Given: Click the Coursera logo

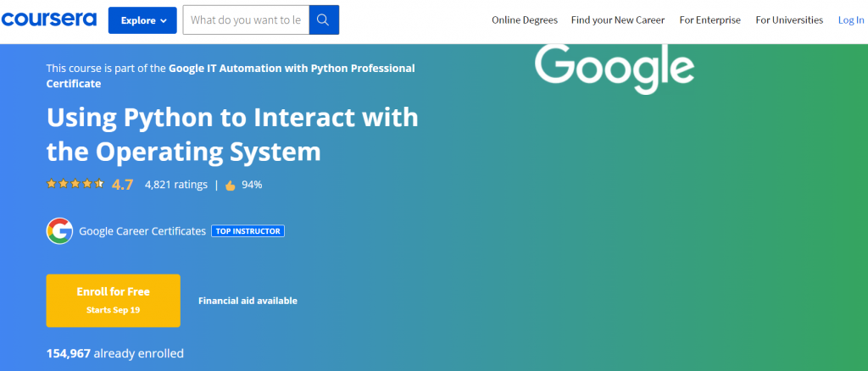Looking at the screenshot, I should [48, 19].
